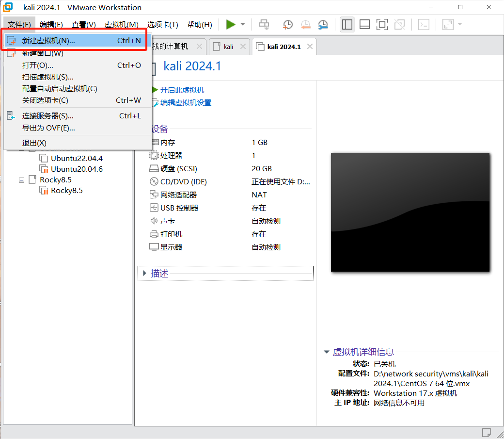The height and width of the screenshot is (439, 504).
Task: Click the VMware Workstation title bar logo
Action: click(8, 7)
